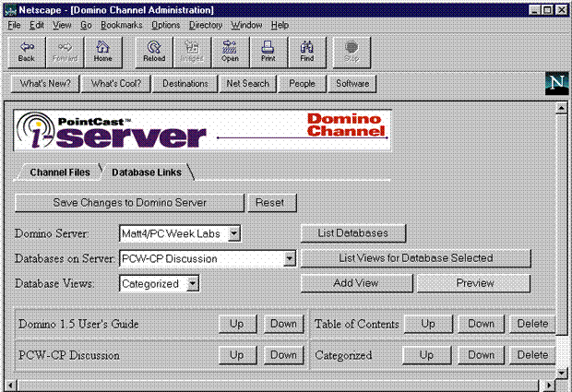Click List Views for Database Selected
Image resolution: width=572 pixels, height=392 pixels.
[416, 258]
